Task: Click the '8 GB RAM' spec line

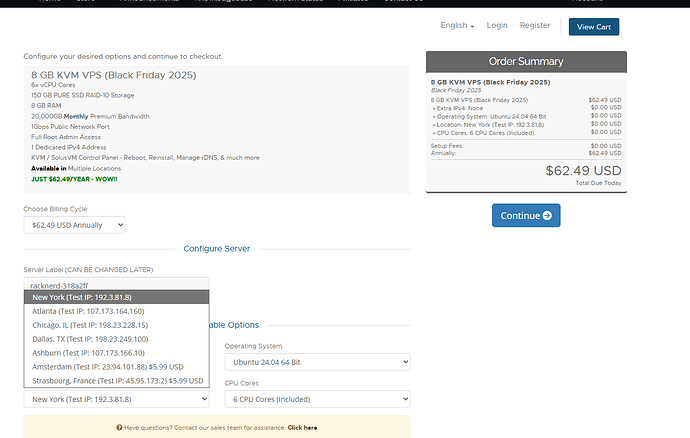Action: 46,106
